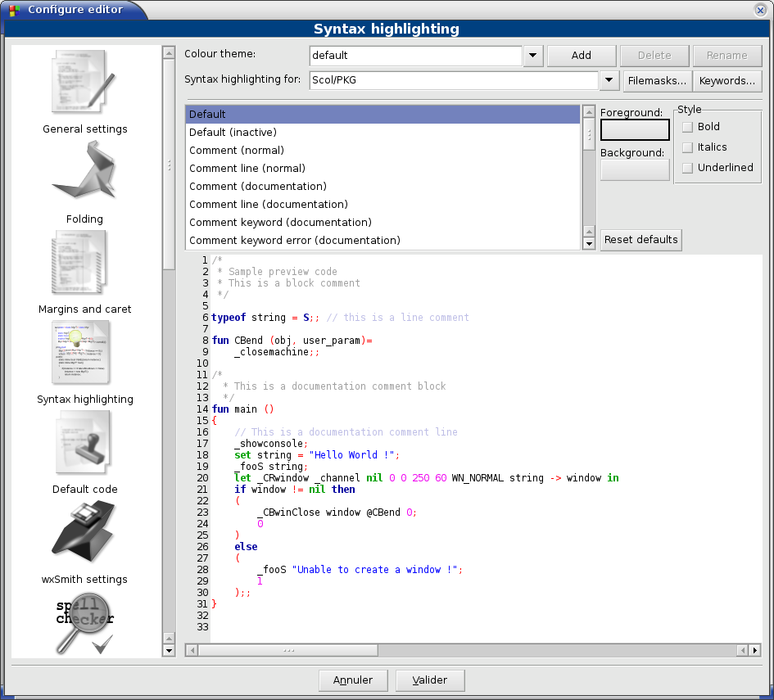Image resolution: width=774 pixels, height=700 pixels.
Task: Open the spell checker settings icon
Action: 85,624
